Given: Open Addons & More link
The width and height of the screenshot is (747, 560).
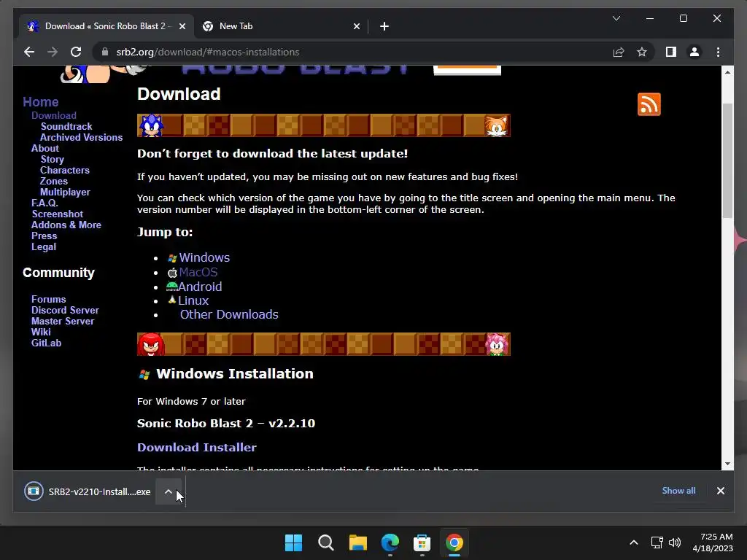Looking at the screenshot, I should (x=66, y=225).
